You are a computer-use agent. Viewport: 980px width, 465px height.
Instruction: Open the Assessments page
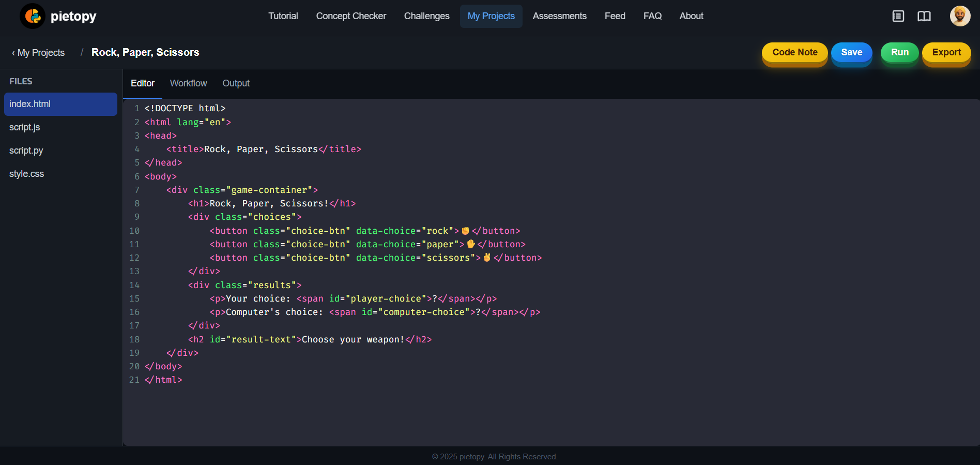tap(559, 16)
